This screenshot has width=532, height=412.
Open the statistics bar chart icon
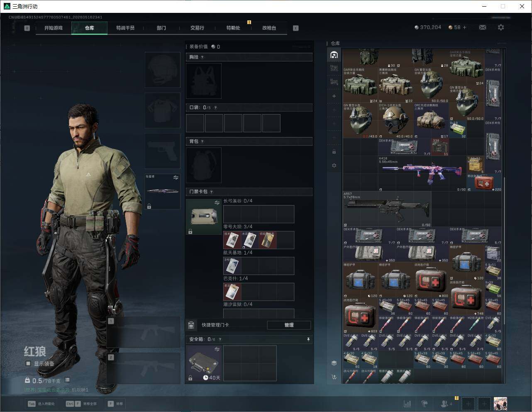tap(408, 403)
